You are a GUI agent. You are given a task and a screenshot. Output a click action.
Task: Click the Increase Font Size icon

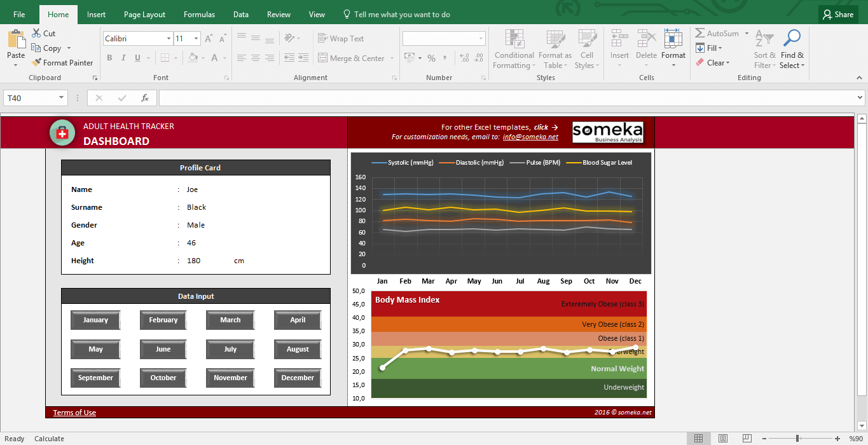(209, 39)
